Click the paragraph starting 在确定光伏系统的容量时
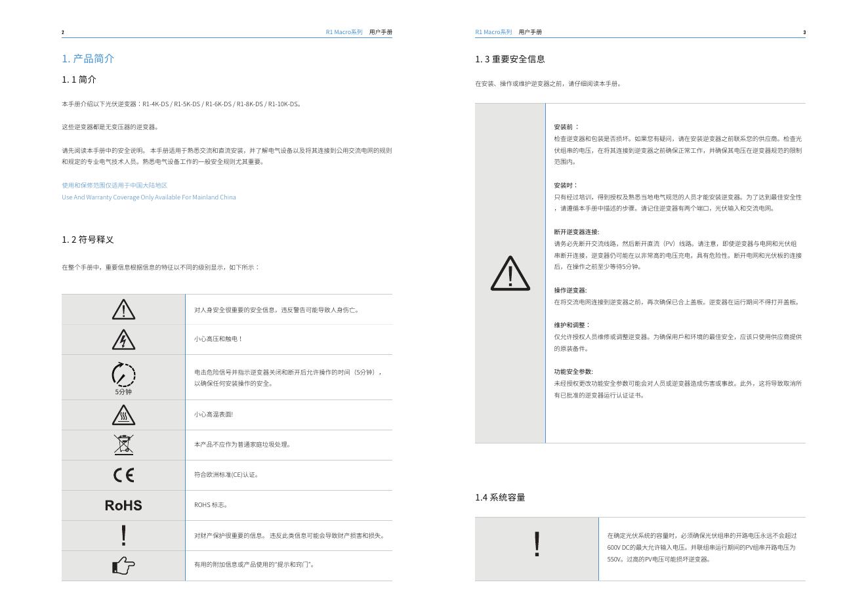The height and width of the screenshot is (614, 868). tap(702, 548)
